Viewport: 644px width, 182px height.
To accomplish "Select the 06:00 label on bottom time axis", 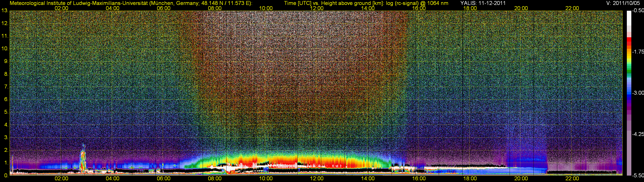I will [164, 179].
